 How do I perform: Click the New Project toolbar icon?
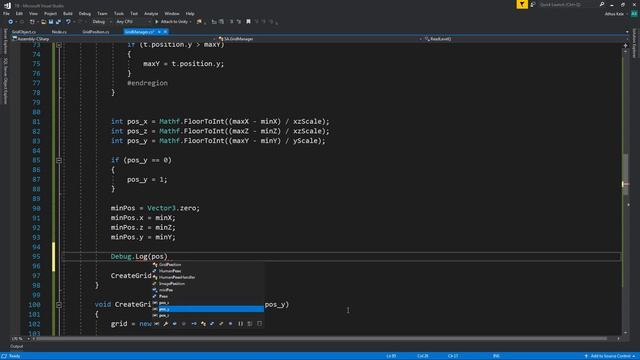(x=32, y=22)
